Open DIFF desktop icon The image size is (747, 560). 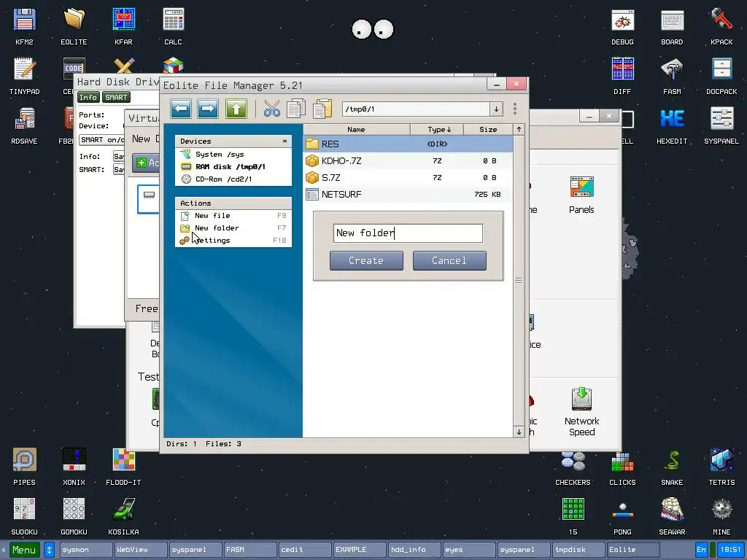[623, 76]
